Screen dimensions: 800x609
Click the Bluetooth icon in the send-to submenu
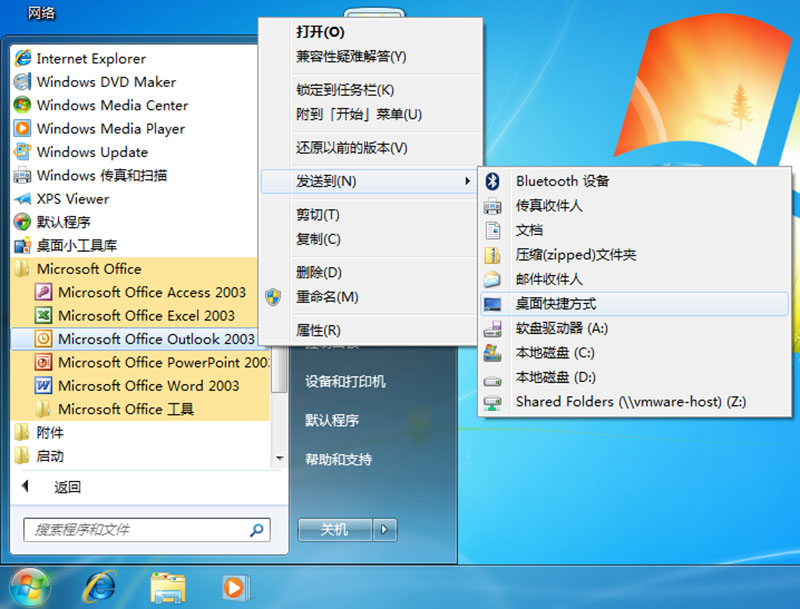click(x=492, y=181)
